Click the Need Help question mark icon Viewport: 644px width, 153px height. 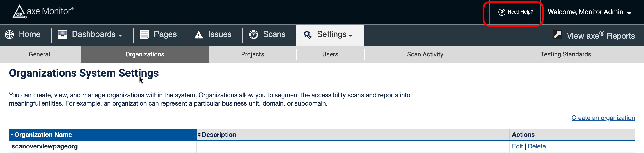(x=501, y=12)
